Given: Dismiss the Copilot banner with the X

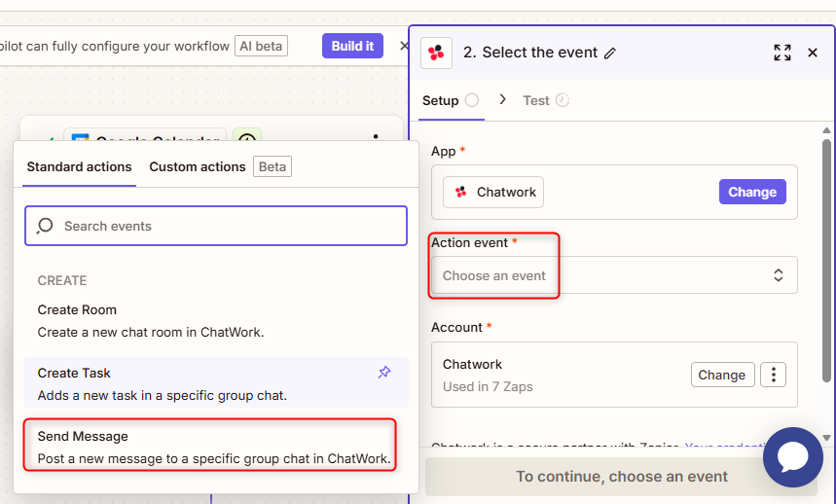Looking at the screenshot, I should [x=405, y=46].
